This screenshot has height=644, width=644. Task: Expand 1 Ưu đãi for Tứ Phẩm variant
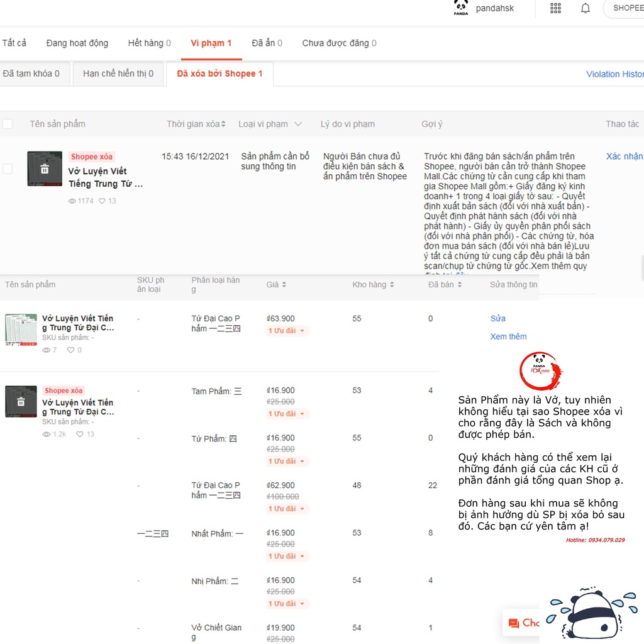[x=287, y=461]
